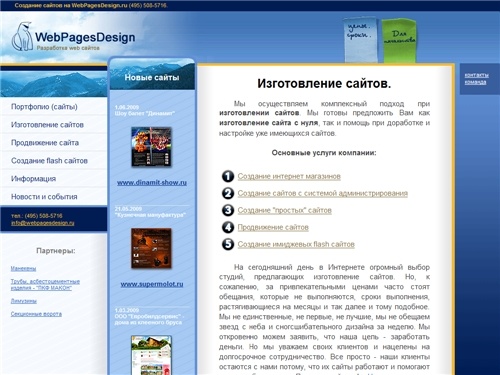Open 'Новости и события' menu item
500x375 pixels.
click(44, 197)
